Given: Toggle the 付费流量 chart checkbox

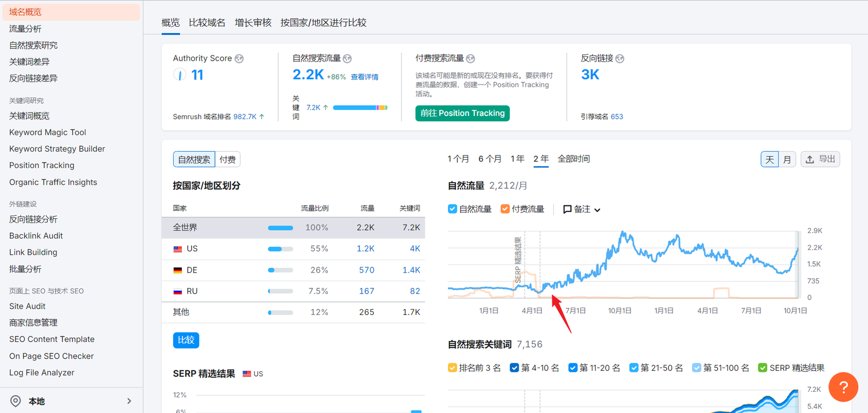Looking at the screenshot, I should [505, 209].
